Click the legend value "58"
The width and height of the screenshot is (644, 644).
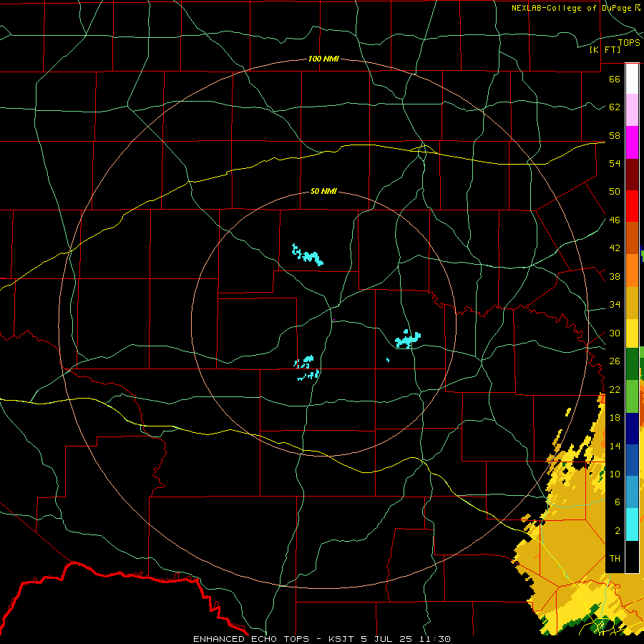[x=615, y=135]
